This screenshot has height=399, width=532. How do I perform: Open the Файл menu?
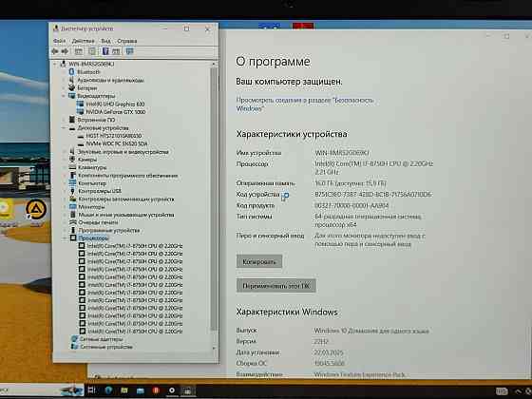pyautogui.click(x=59, y=41)
